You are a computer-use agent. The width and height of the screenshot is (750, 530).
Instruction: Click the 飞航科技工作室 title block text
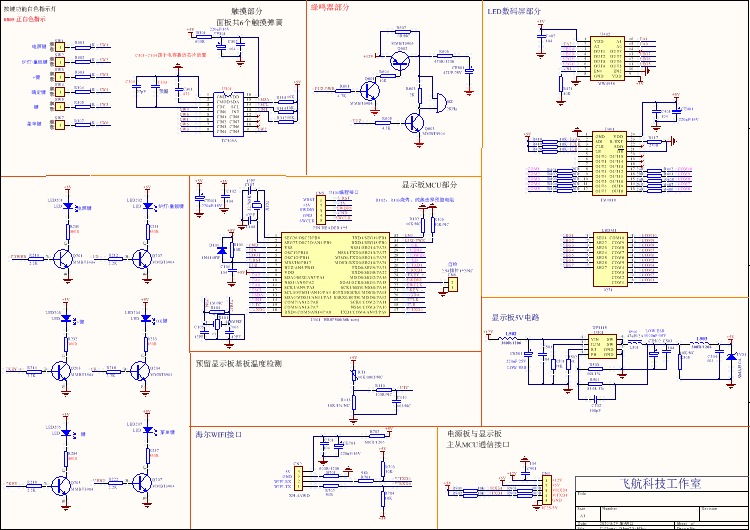coord(661,484)
